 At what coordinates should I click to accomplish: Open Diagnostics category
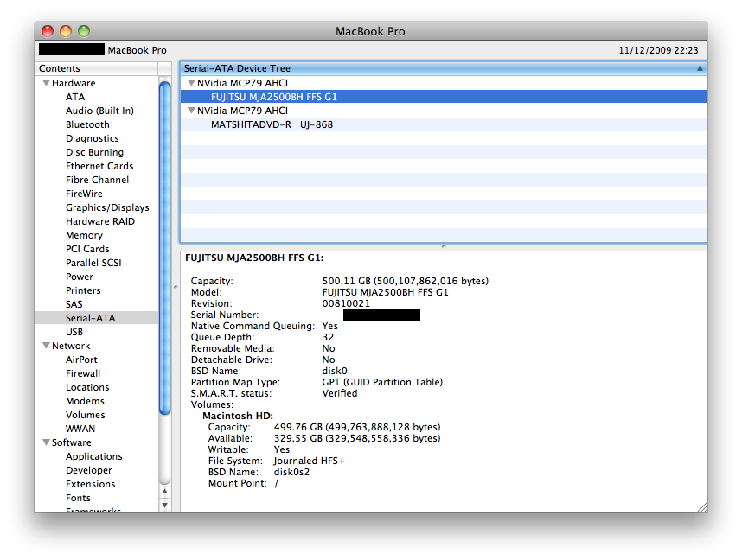click(93, 138)
